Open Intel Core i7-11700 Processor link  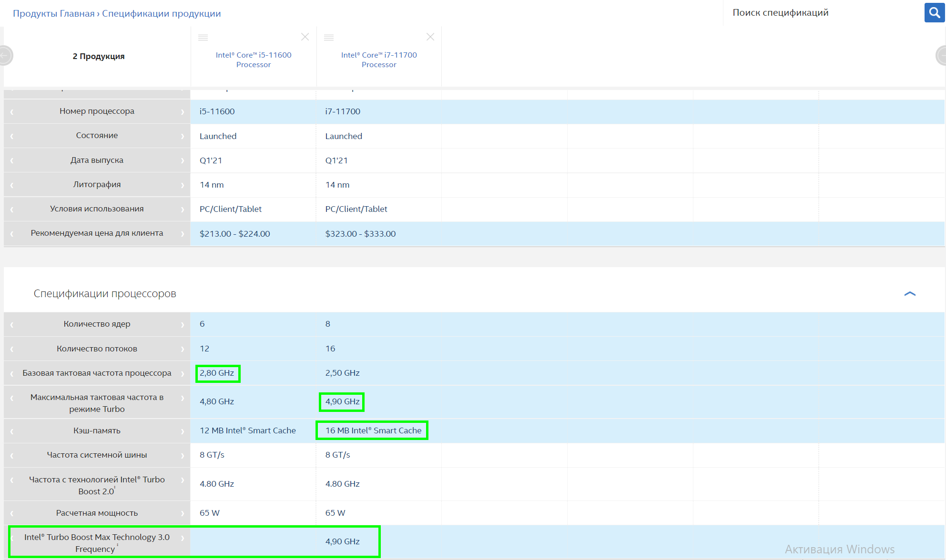(379, 60)
